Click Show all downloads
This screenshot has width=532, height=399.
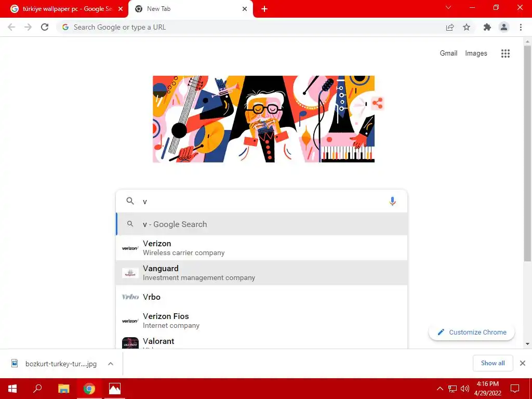pyautogui.click(x=493, y=363)
